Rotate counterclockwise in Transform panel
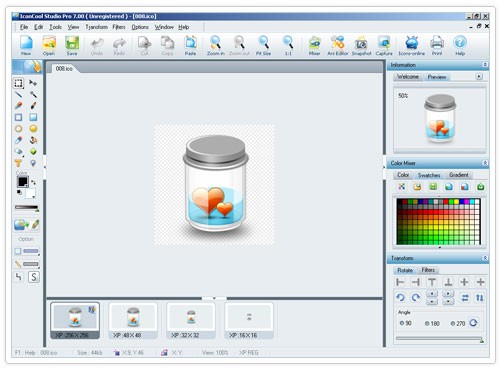This screenshot has height=370, width=500. [x=400, y=297]
